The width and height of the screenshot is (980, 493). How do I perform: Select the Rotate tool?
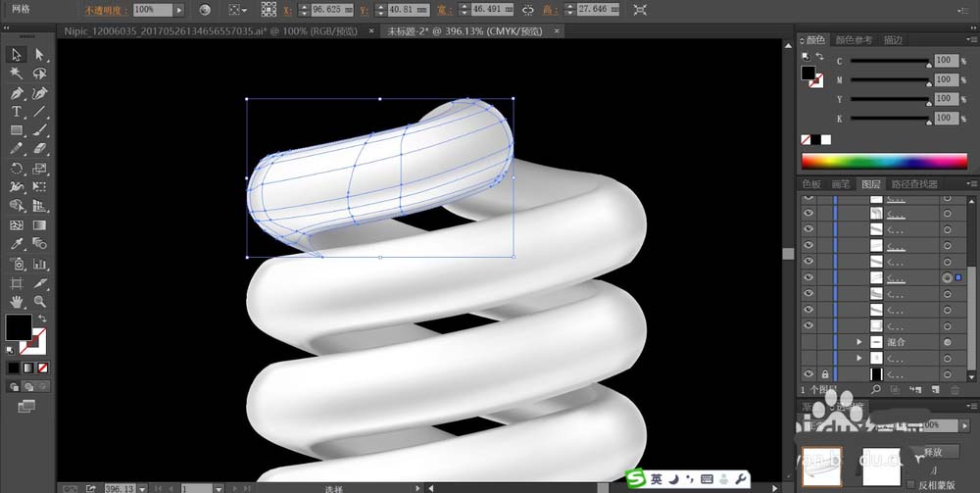(17, 169)
